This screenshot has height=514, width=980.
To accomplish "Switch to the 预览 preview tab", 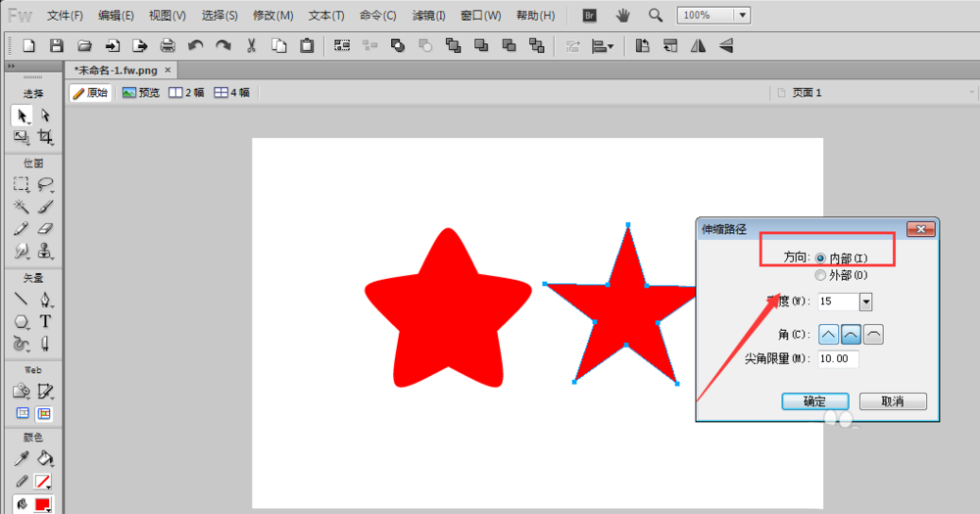I will pyautogui.click(x=140, y=93).
